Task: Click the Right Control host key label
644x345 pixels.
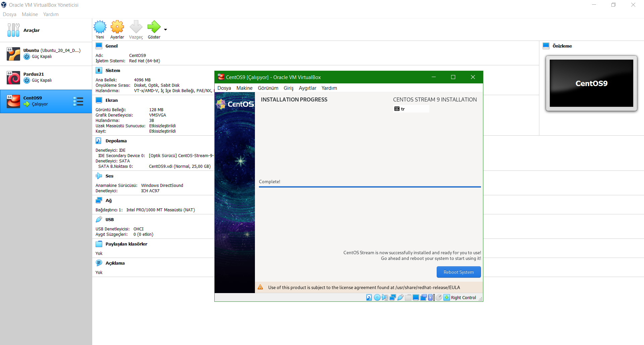Action: (464, 297)
